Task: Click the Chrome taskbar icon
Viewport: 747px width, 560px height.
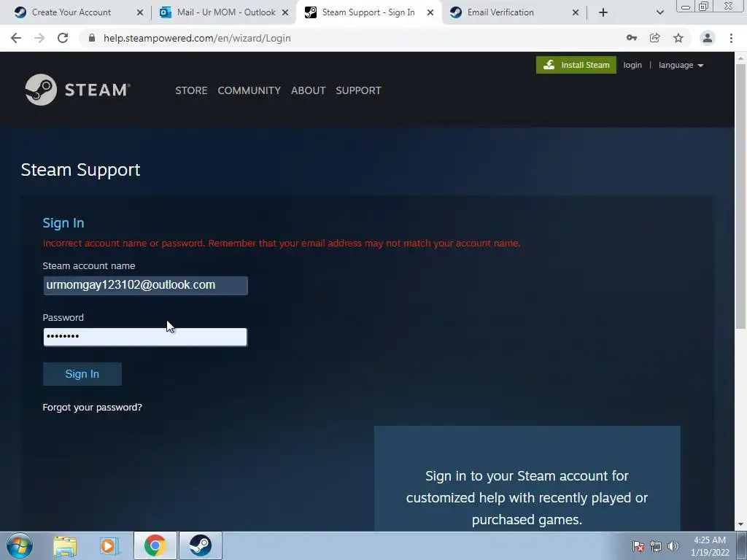Action: point(155,545)
